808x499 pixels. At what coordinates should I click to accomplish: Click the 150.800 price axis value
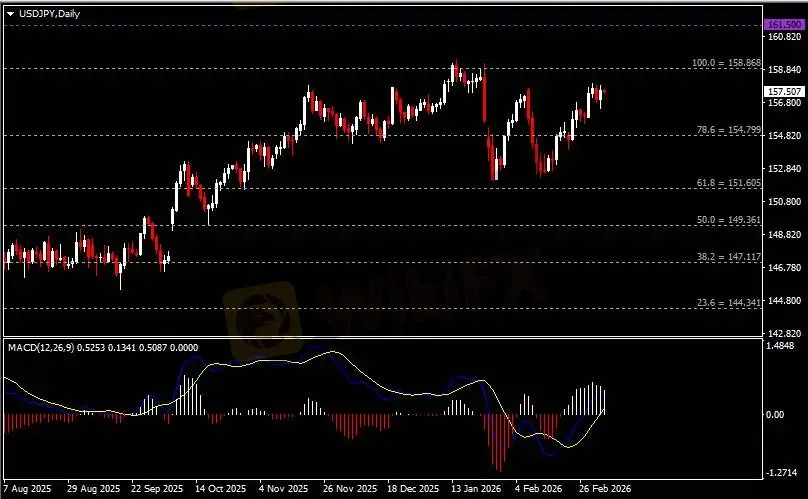click(x=784, y=202)
